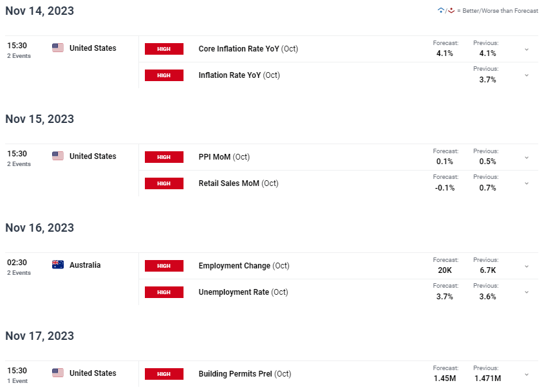
Task: Expand the Building Permits Prel chevron
Action: 527,375
